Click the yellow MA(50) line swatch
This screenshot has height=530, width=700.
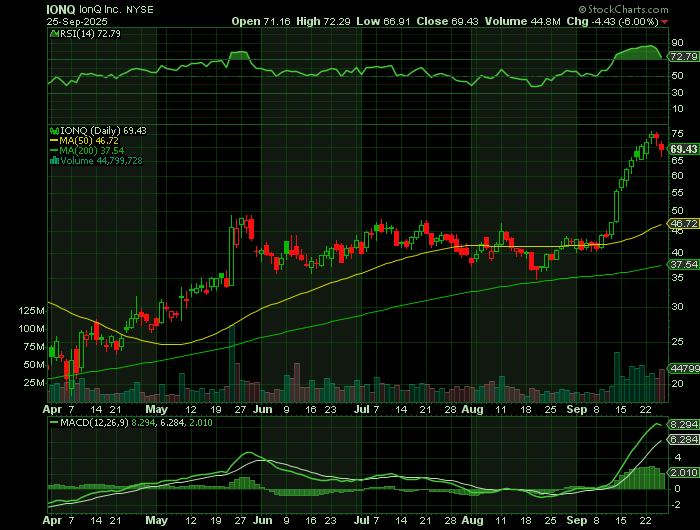click(54, 141)
